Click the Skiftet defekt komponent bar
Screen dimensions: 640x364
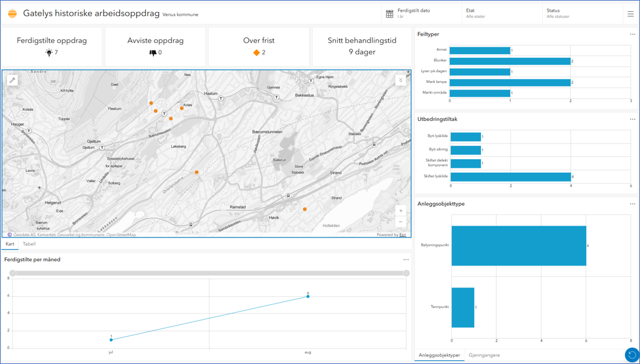point(466,163)
